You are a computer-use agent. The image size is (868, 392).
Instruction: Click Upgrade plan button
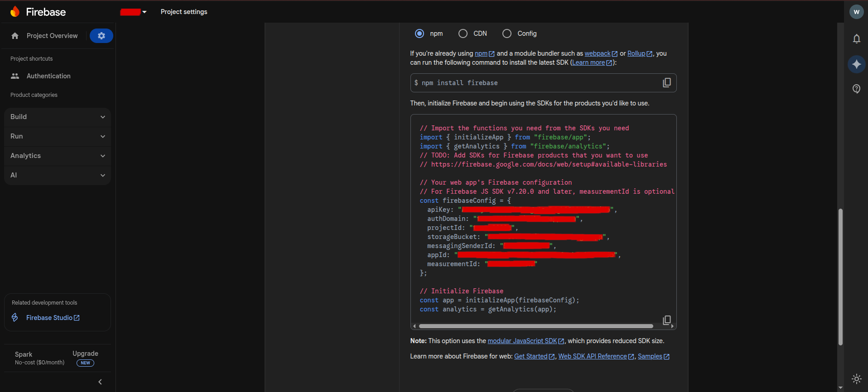pyautogui.click(x=85, y=354)
